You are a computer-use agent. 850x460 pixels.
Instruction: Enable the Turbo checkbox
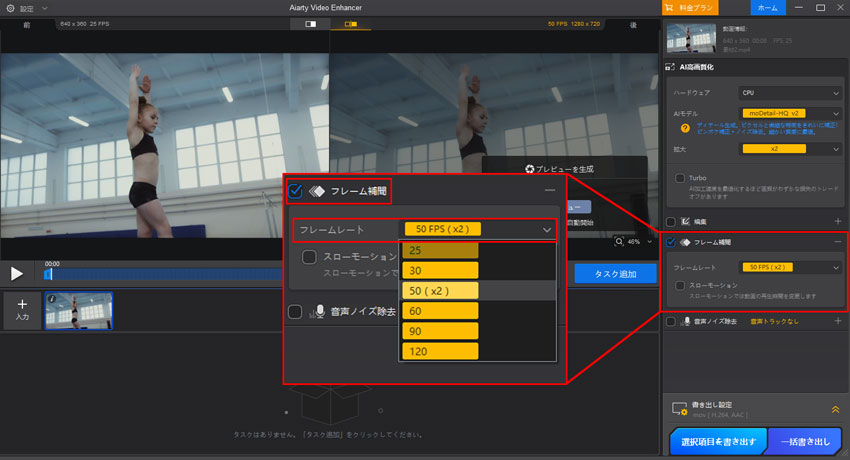point(680,178)
